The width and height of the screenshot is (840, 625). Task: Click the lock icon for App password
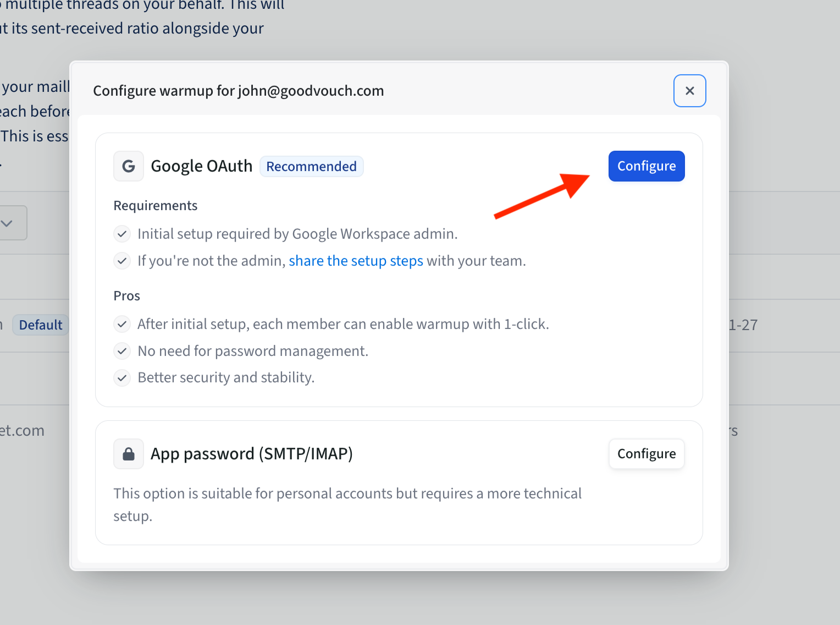pyautogui.click(x=129, y=454)
